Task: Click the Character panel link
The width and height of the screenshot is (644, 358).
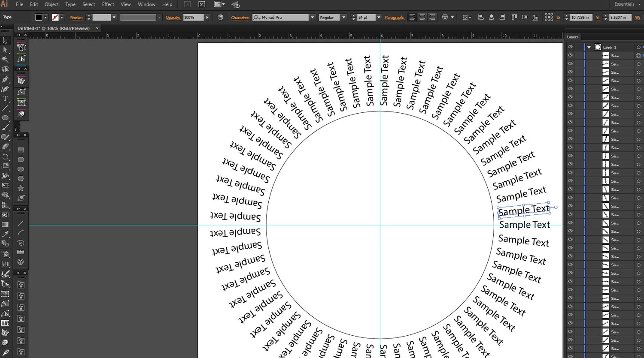Action: tap(240, 18)
